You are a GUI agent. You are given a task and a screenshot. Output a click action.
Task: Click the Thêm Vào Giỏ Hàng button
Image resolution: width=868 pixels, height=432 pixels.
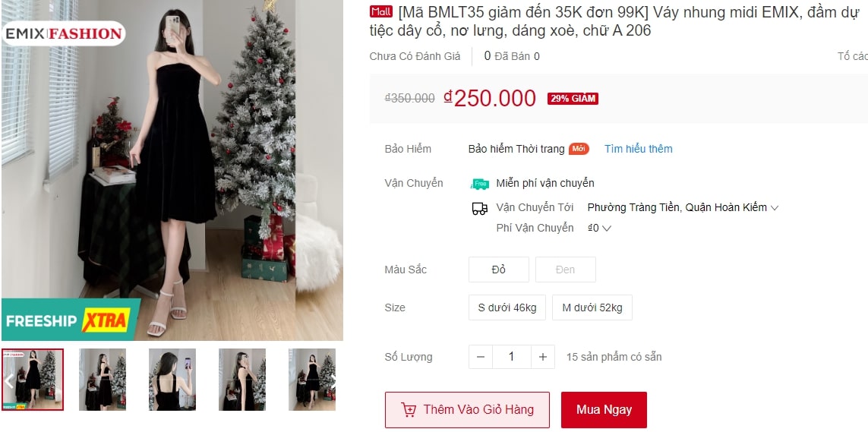(x=467, y=410)
